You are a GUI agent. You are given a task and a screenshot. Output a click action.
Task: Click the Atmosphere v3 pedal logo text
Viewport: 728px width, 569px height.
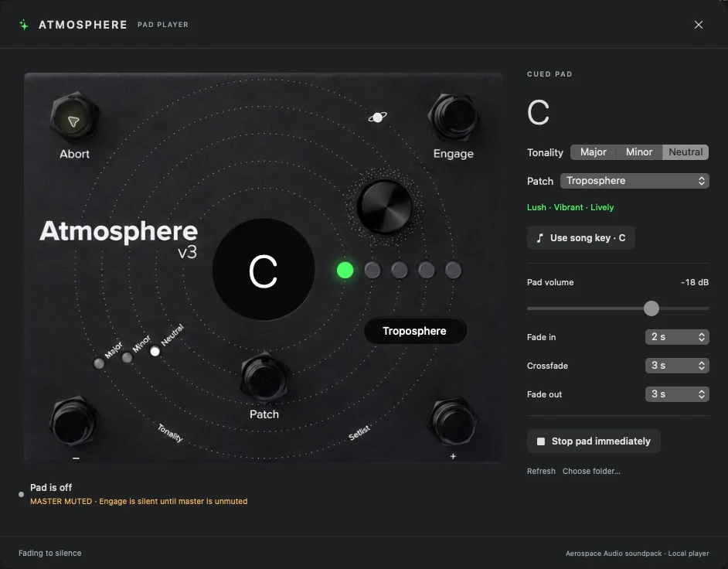[119, 239]
